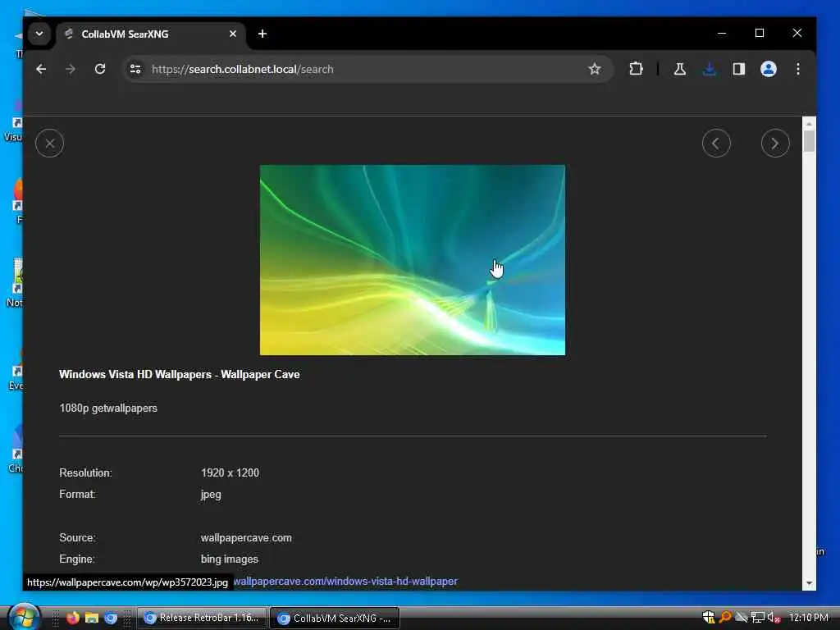Click the 1920 x 1200 resolution value
The height and width of the screenshot is (630, 840).
230,473
